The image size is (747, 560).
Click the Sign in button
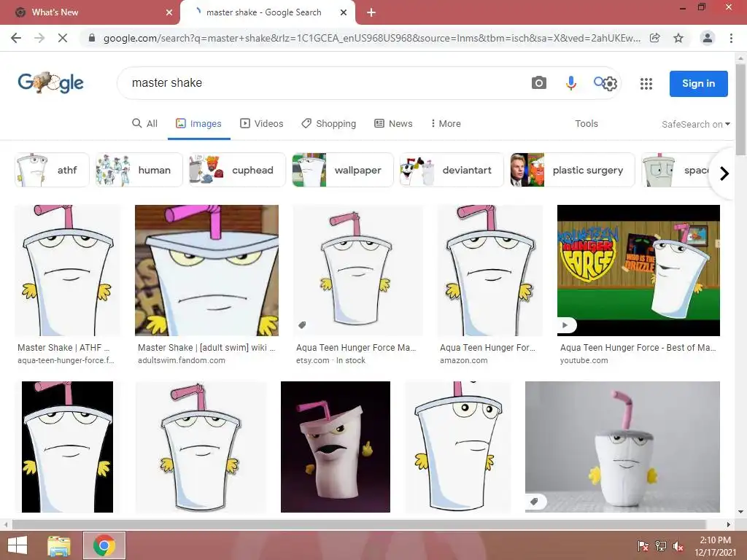pyautogui.click(x=698, y=83)
